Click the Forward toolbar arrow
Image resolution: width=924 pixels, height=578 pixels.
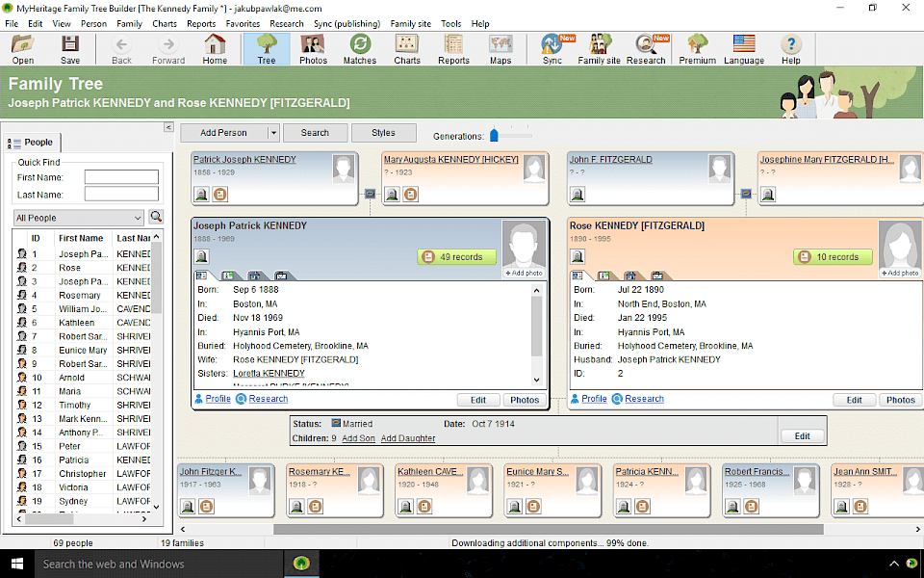coord(168,49)
